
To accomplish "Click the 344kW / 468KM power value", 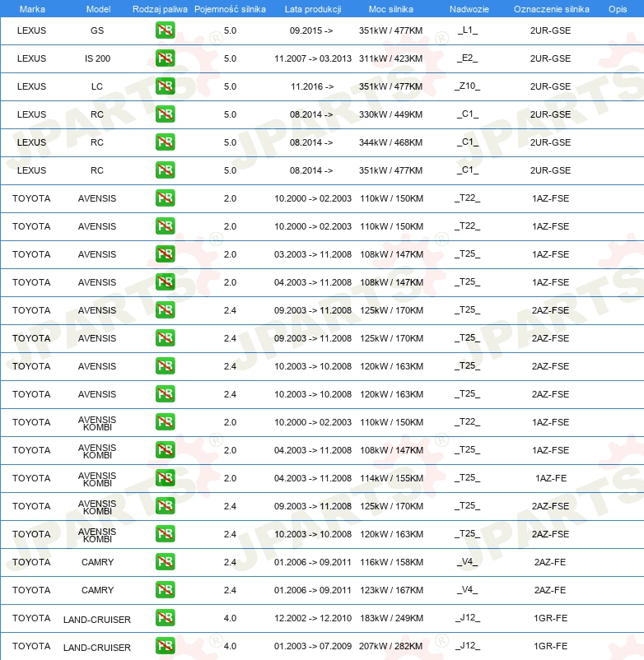I will point(390,142).
